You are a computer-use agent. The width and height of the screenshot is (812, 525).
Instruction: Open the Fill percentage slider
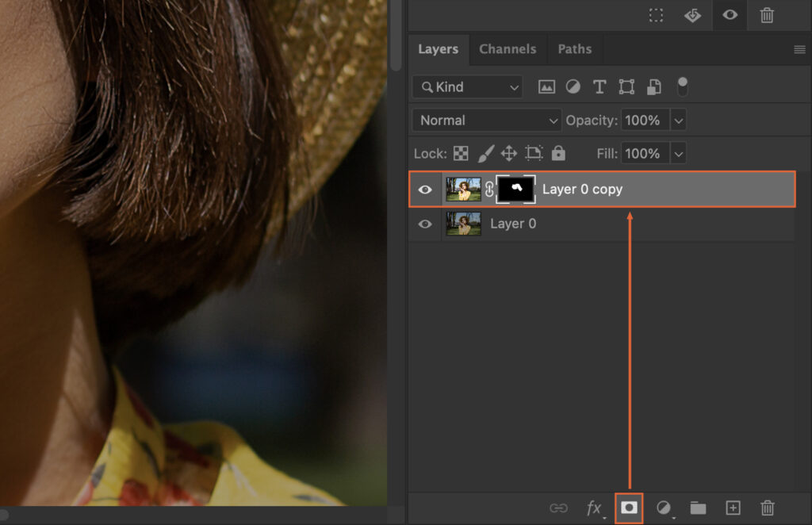pyautogui.click(x=679, y=152)
